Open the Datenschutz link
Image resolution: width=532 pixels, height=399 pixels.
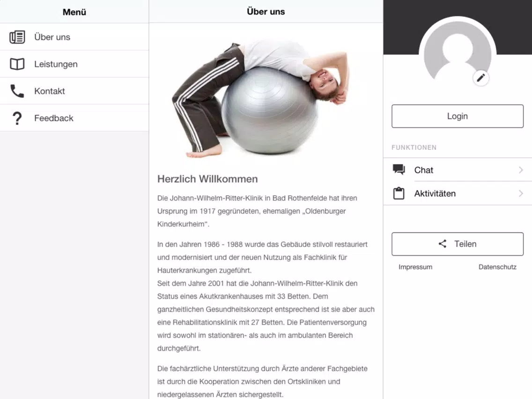(x=497, y=267)
